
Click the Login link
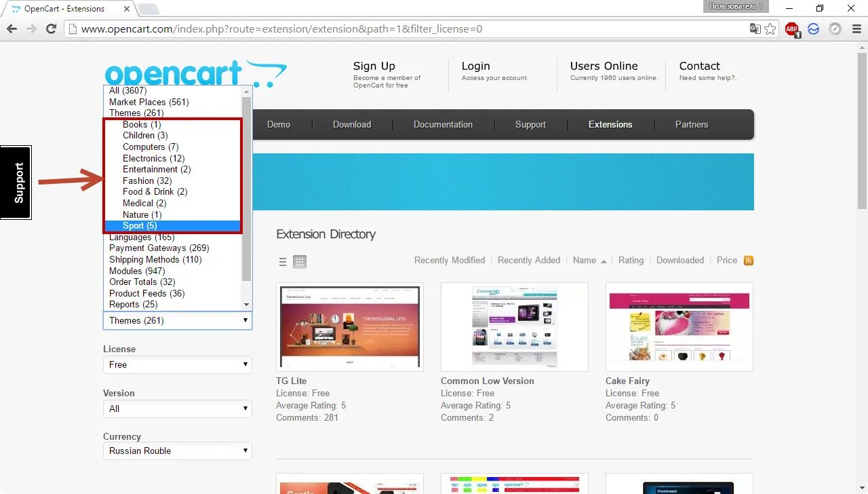pos(476,66)
